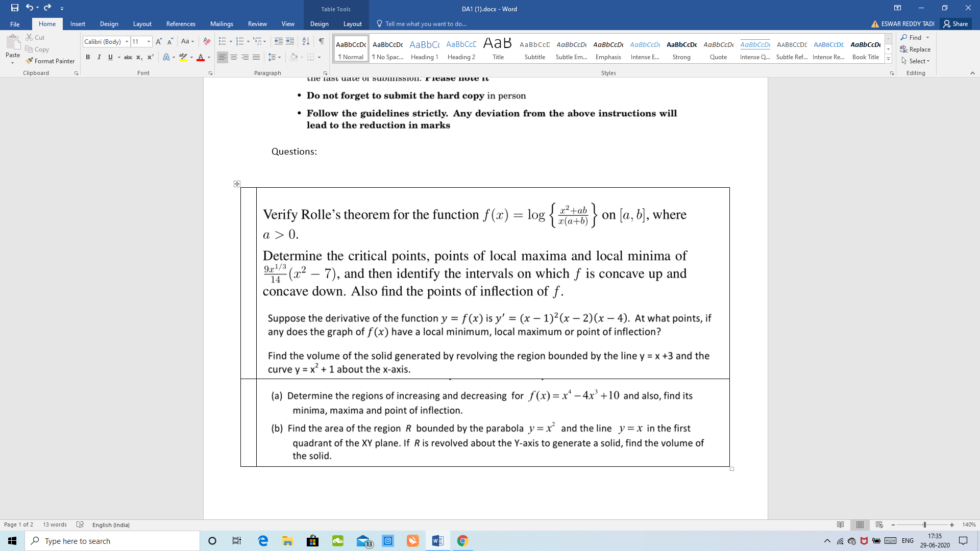
Task: Apply center alignment to the paragraph
Action: coord(234,57)
